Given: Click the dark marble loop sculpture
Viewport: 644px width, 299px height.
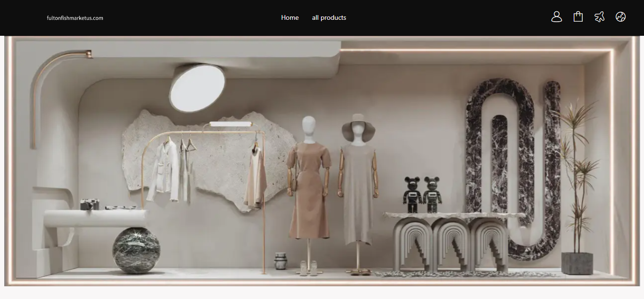Looking at the screenshot, I should 514,165.
